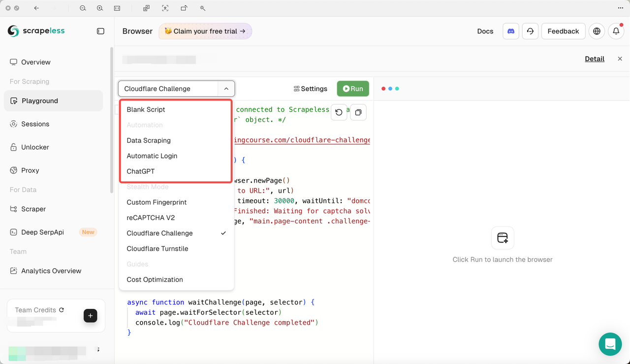Open the Discord community icon

tap(511, 31)
